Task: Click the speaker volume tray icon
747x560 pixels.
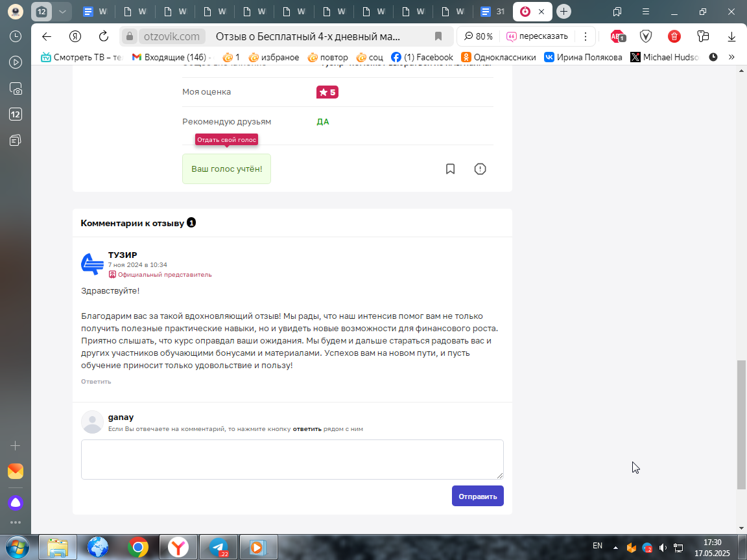Action: (x=663, y=548)
